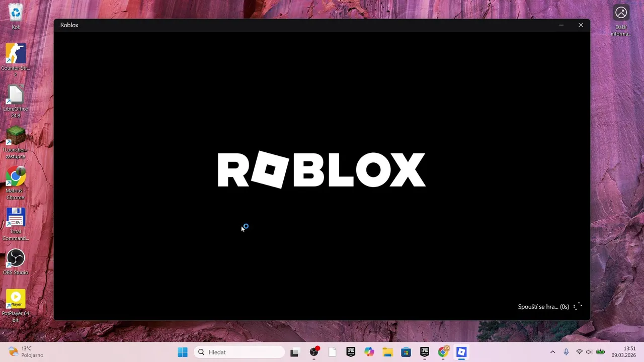The image size is (644, 362).
Task: Click the Roblox window title text
Action: tap(69, 25)
